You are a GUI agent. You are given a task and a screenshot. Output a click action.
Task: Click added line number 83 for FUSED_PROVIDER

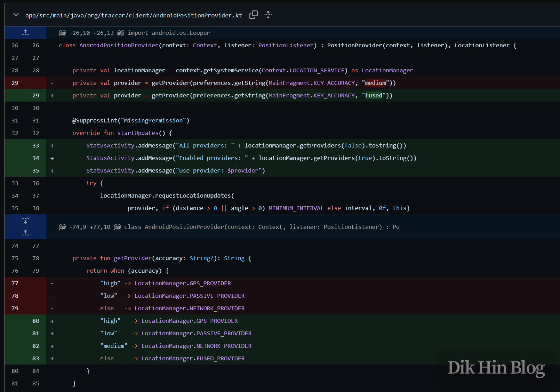coord(36,358)
